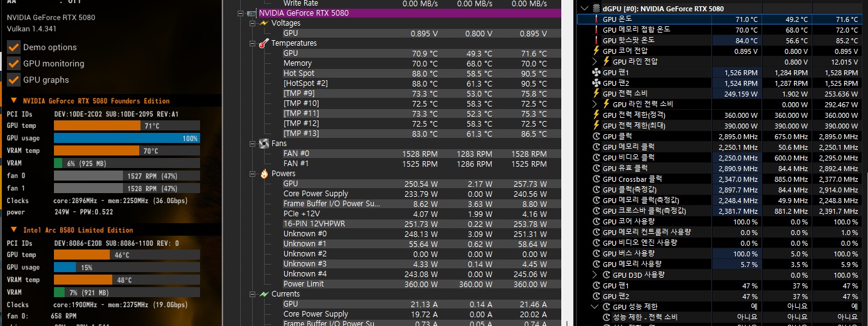
Task: Click the 249.159 W power value
Action: (x=740, y=94)
